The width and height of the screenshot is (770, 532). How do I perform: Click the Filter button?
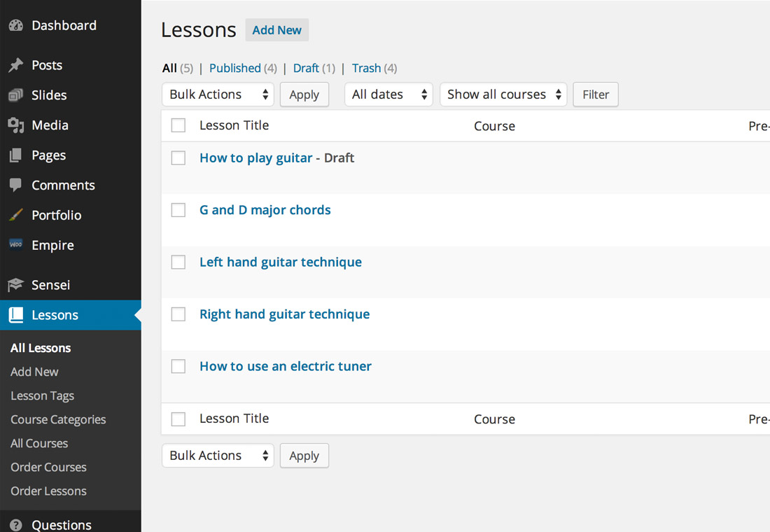(596, 94)
